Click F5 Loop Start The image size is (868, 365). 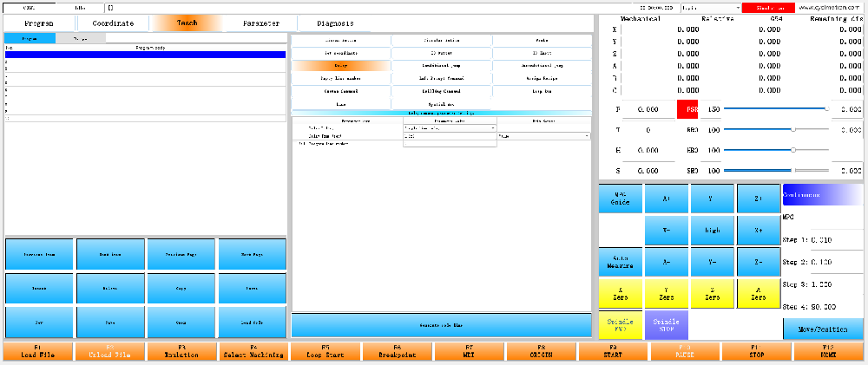(x=325, y=351)
